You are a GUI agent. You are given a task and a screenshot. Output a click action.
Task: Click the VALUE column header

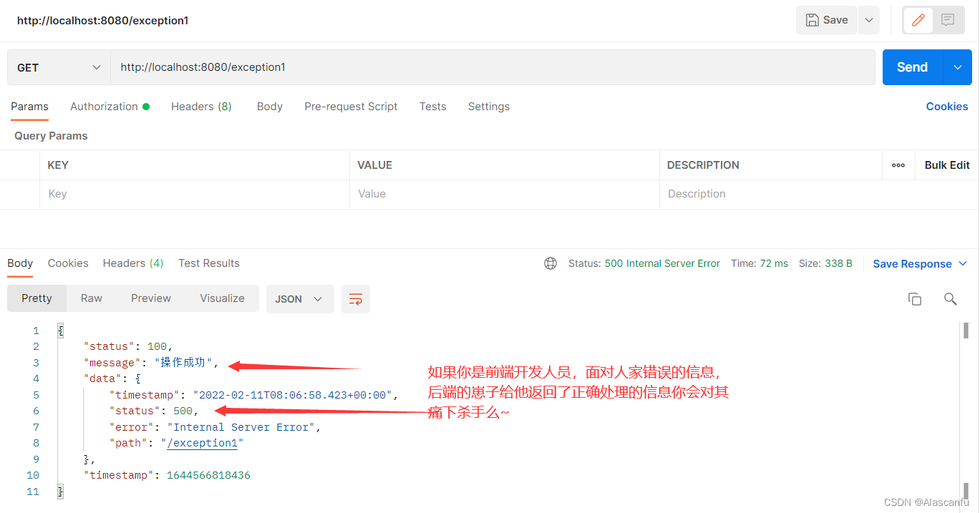pyautogui.click(x=375, y=165)
